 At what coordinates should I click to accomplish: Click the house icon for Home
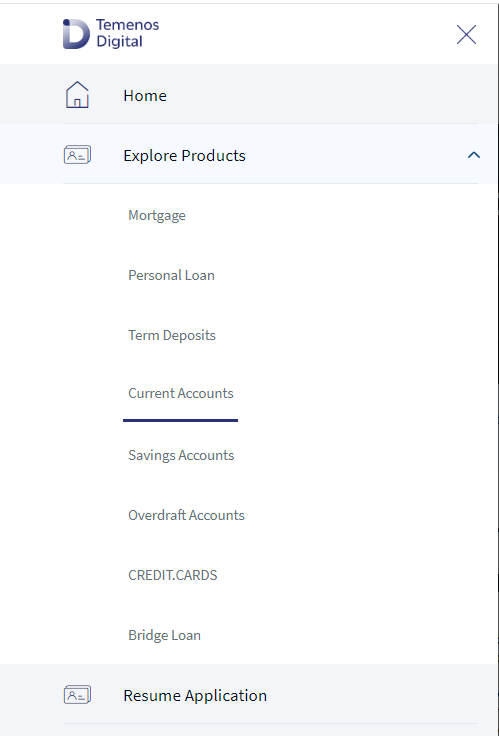[77, 94]
